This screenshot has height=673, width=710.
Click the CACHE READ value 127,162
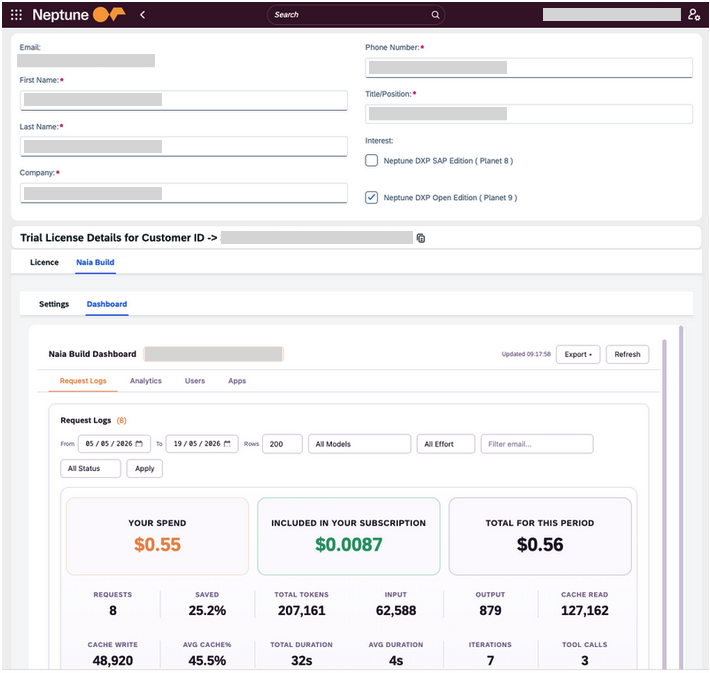[585, 611]
